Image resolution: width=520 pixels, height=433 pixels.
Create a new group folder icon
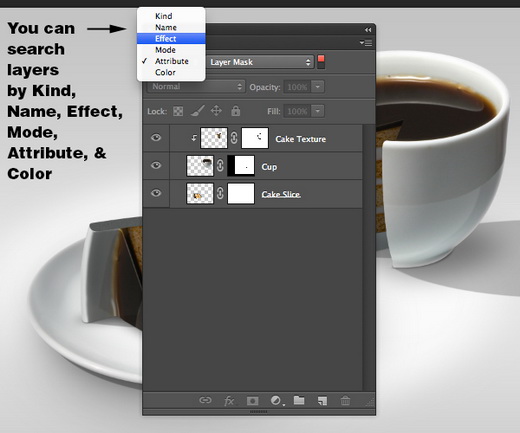tap(299, 400)
